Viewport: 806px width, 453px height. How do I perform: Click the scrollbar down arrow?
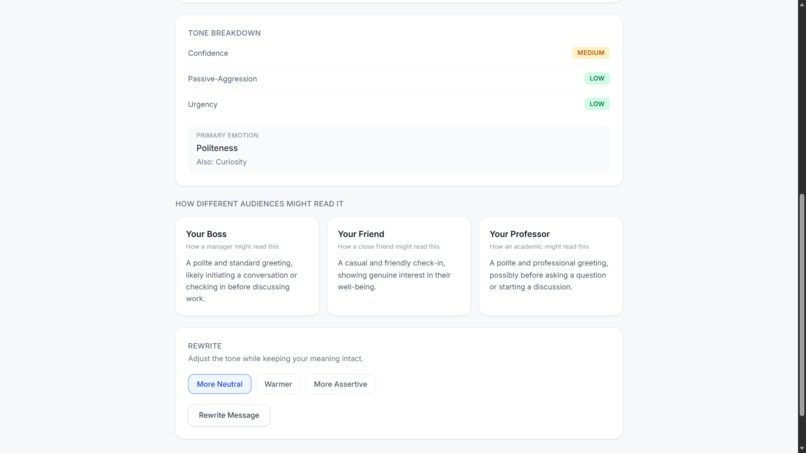801,449
